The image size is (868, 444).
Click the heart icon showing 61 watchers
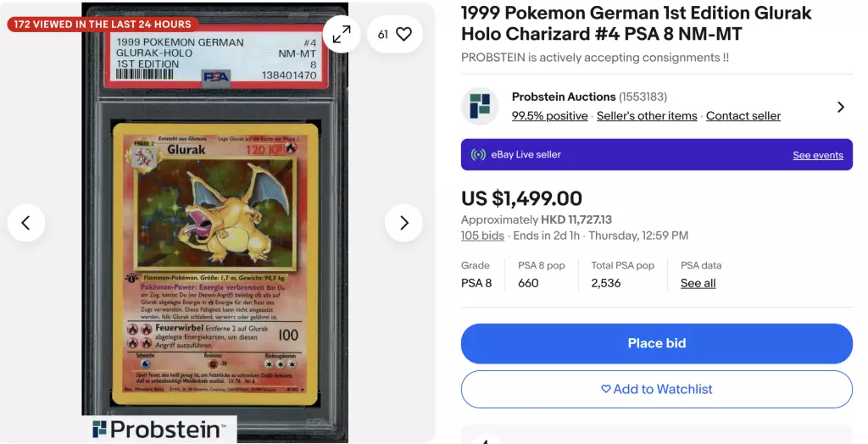pos(395,35)
